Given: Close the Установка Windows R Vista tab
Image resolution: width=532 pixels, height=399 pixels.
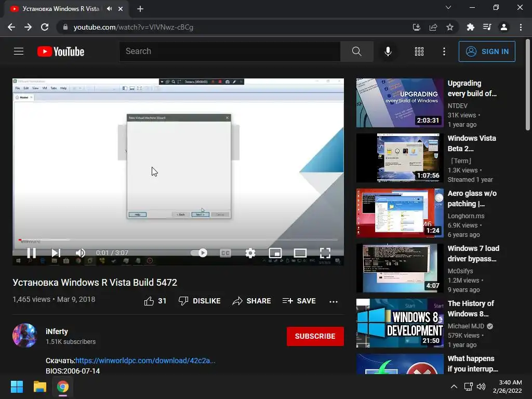Looking at the screenshot, I should (121, 9).
